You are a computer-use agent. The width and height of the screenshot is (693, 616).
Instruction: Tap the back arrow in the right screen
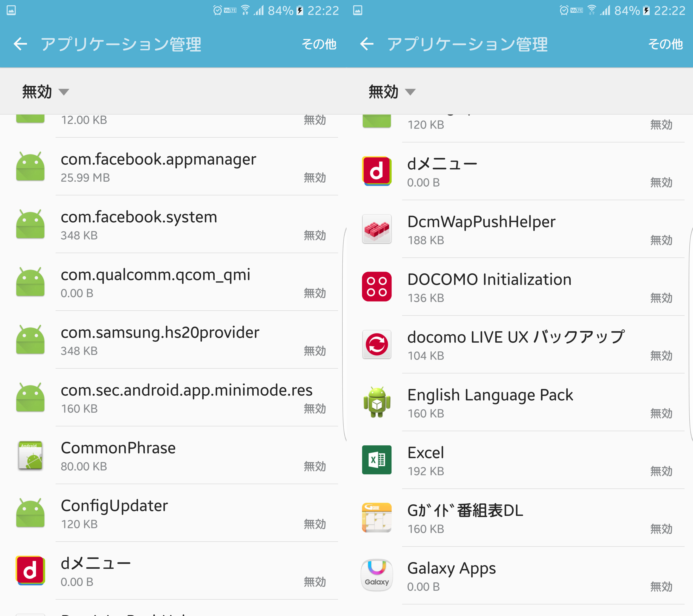click(367, 44)
